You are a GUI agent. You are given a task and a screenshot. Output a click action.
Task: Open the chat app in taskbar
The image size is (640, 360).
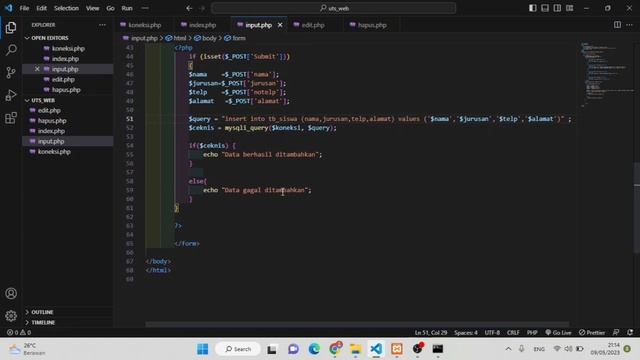(x=293, y=349)
